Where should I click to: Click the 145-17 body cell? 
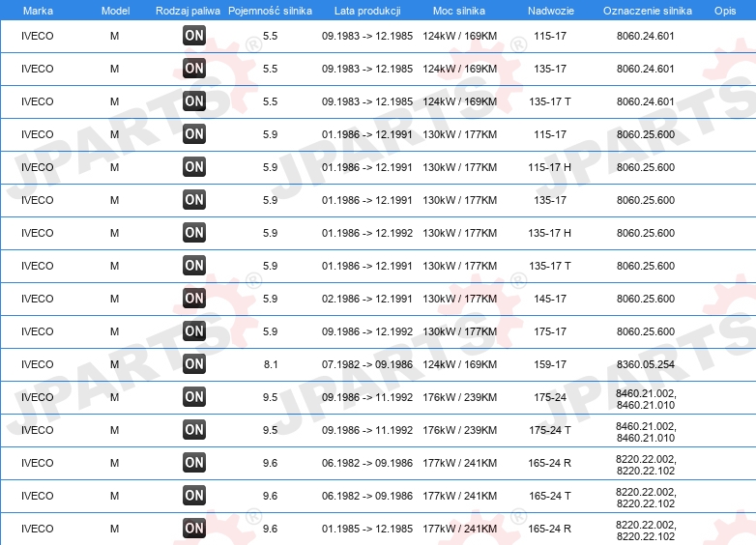click(x=550, y=299)
